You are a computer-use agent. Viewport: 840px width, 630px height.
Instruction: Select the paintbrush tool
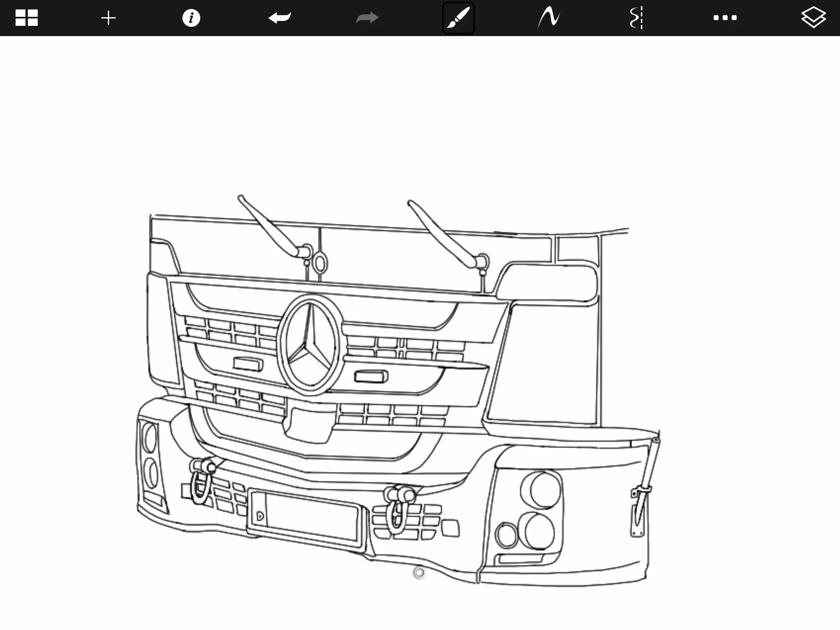[x=458, y=18]
